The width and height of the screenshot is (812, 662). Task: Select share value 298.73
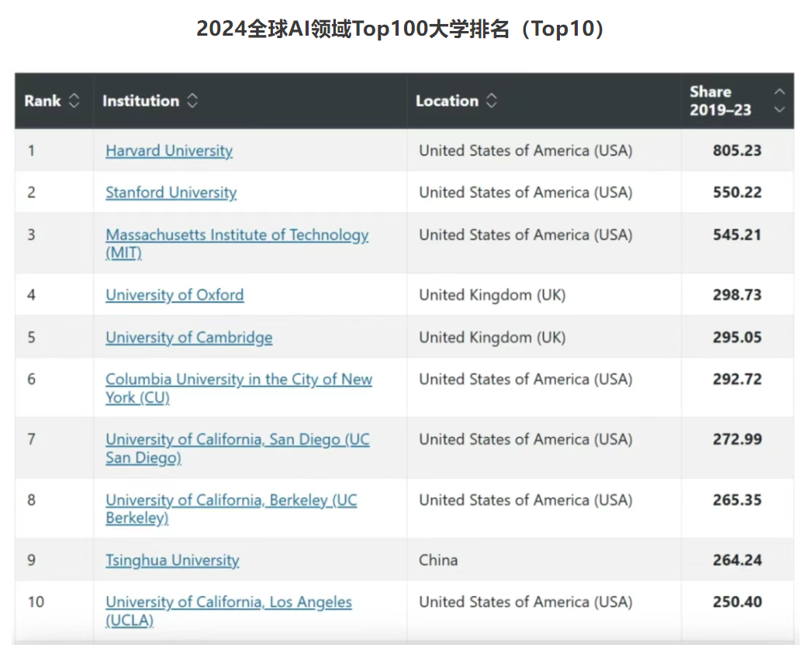click(737, 295)
